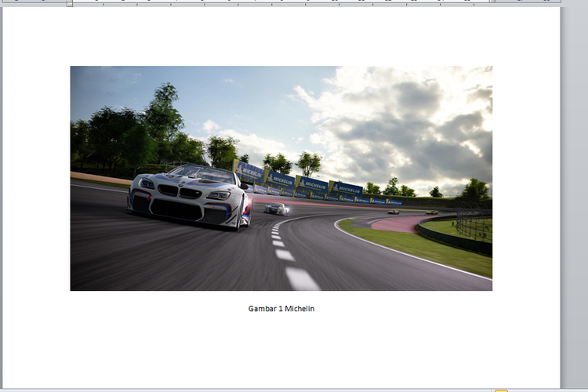Click the caption text "Gambar 1 Michelin"
588x392 pixels.
[281, 309]
